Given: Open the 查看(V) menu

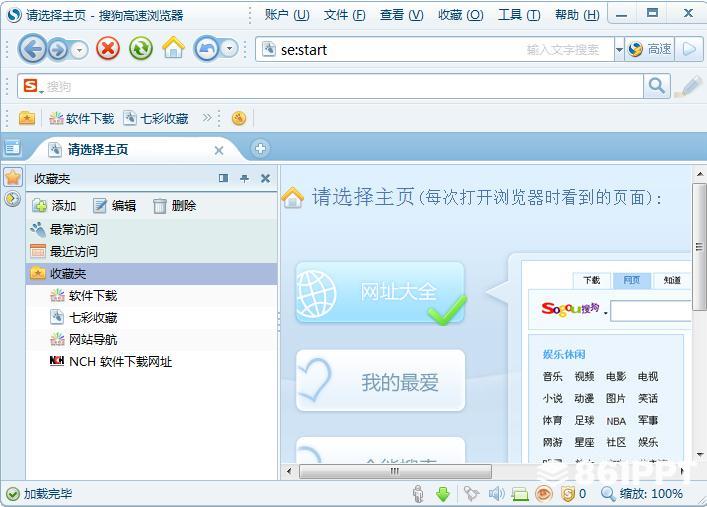Looking at the screenshot, I should coord(401,15).
